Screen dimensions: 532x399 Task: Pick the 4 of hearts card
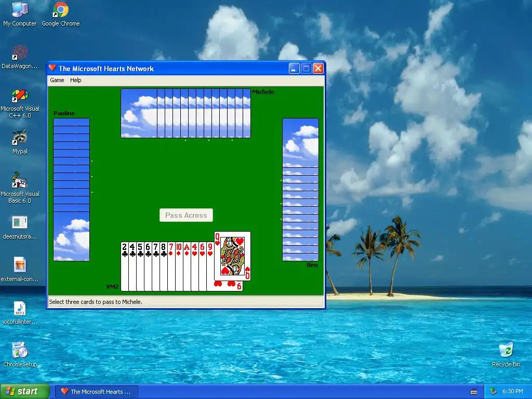pos(195,267)
